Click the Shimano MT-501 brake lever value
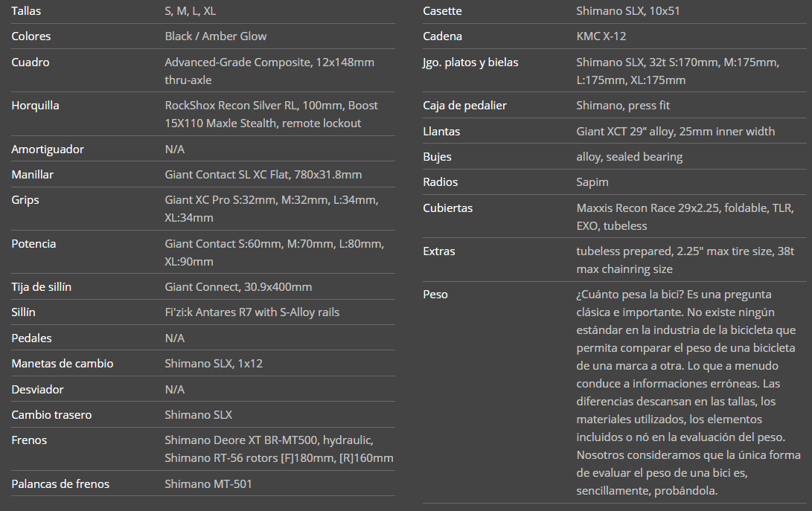 pyautogui.click(x=208, y=484)
